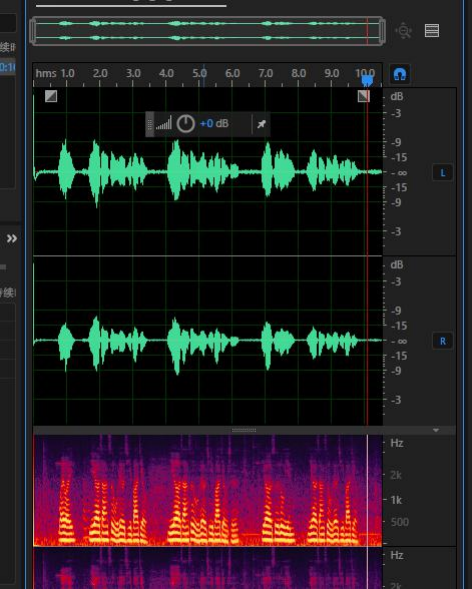Click the 5.0 mark on time ruler
Image resolution: width=472 pixels, height=589 pixels.
pyautogui.click(x=199, y=73)
